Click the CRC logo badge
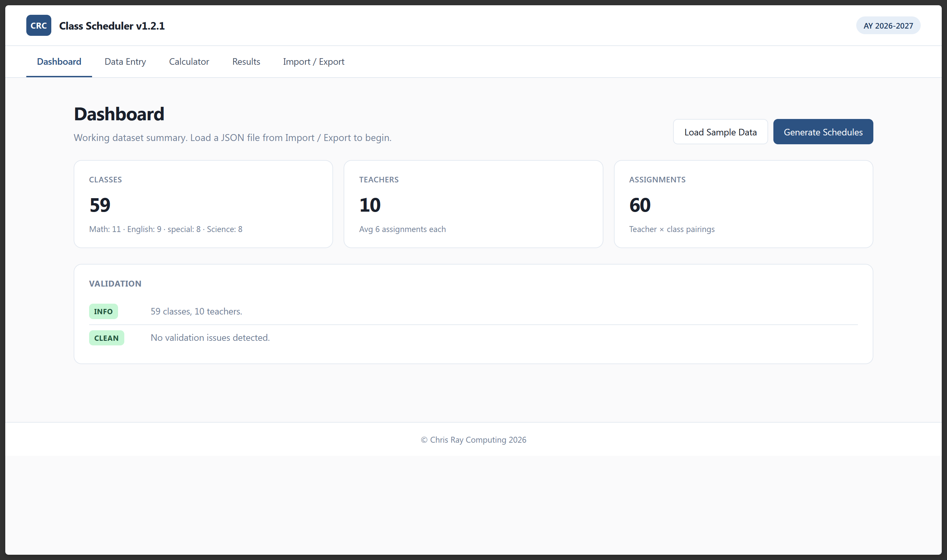 click(38, 25)
